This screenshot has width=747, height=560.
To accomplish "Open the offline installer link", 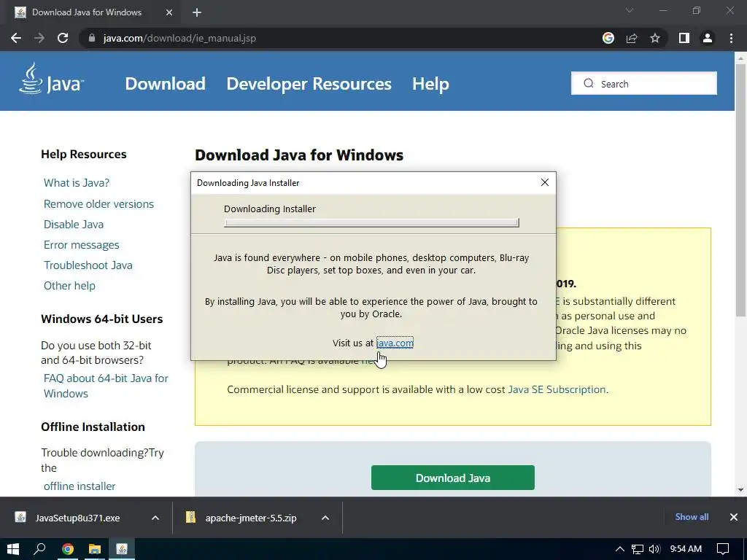I will tap(80, 486).
